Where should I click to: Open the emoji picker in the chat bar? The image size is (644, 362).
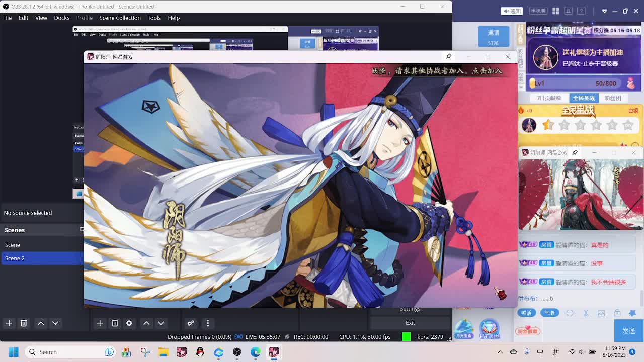pyautogui.click(x=570, y=313)
